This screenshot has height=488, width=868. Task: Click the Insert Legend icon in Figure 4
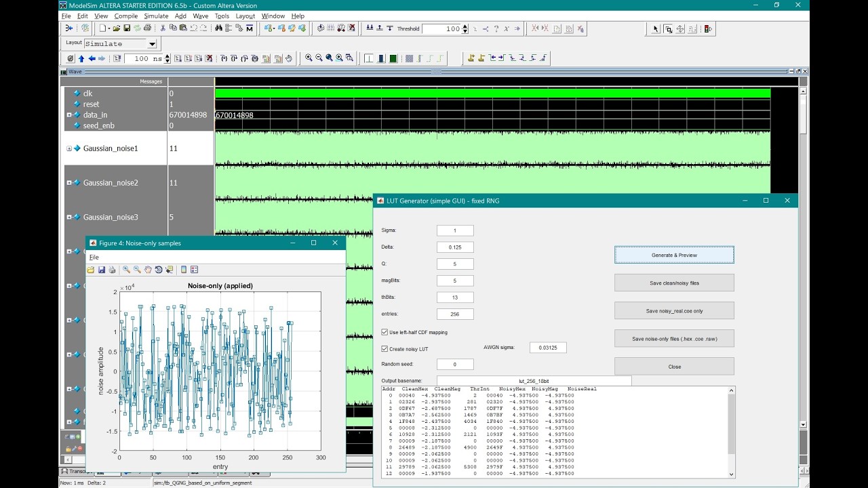click(195, 269)
